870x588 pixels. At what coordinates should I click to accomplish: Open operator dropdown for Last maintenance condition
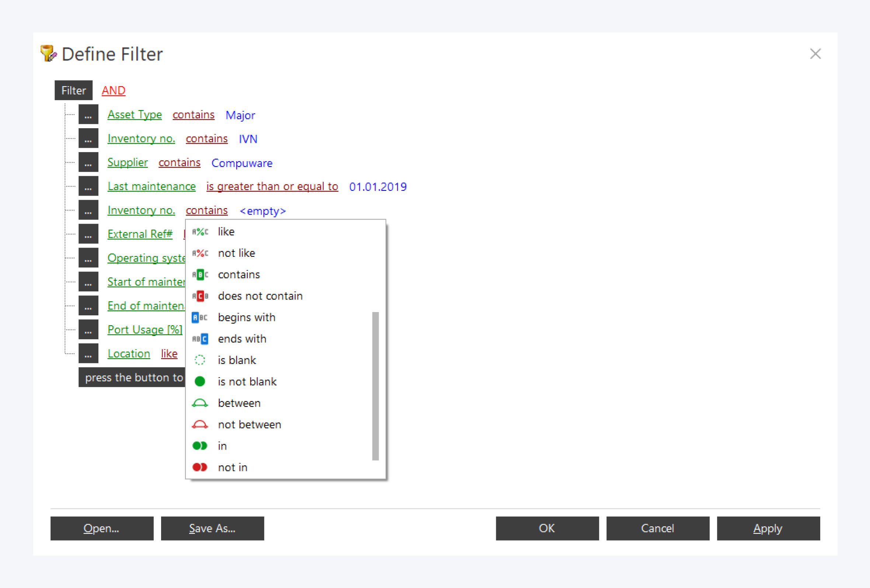272,186
